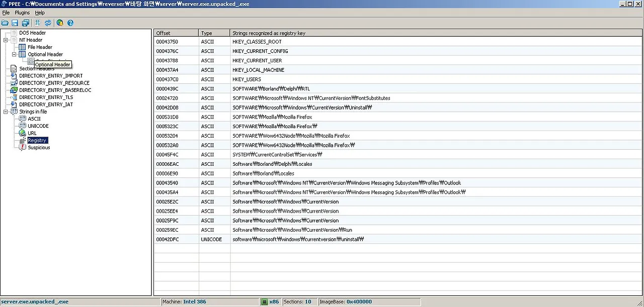Screen dimensions: 644x307
Task: Select the HKEY_USERS string row
Action: pyautogui.click(x=398, y=79)
